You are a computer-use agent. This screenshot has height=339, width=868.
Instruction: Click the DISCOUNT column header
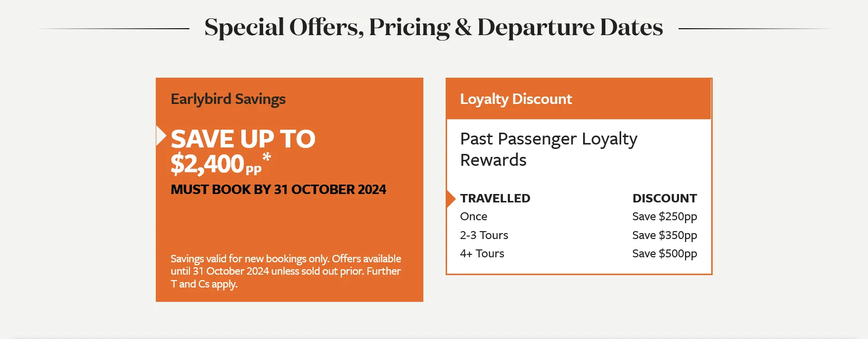665,198
